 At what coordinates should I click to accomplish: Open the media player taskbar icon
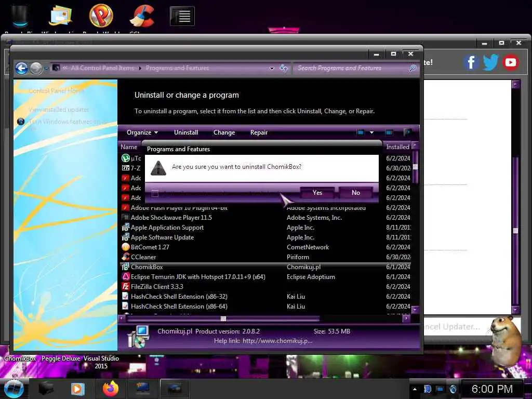[77, 389]
